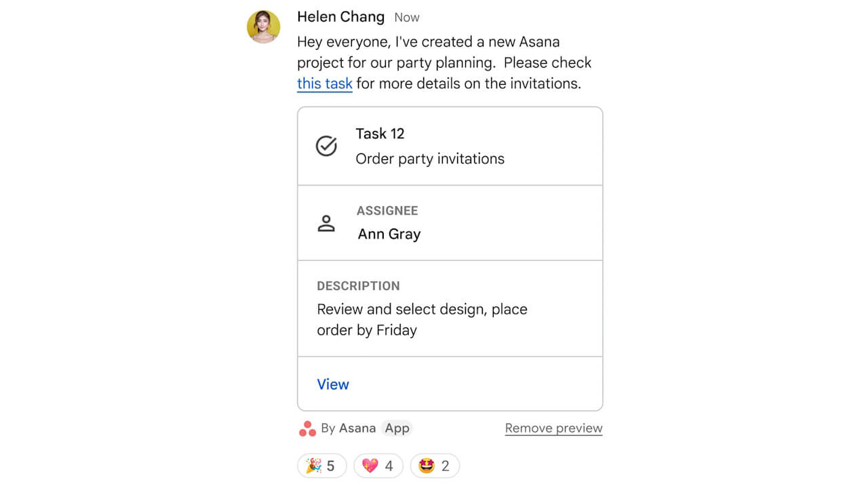This screenshot has width=868, height=488.
Task: Click the Asana three-dots logo
Action: (x=307, y=428)
